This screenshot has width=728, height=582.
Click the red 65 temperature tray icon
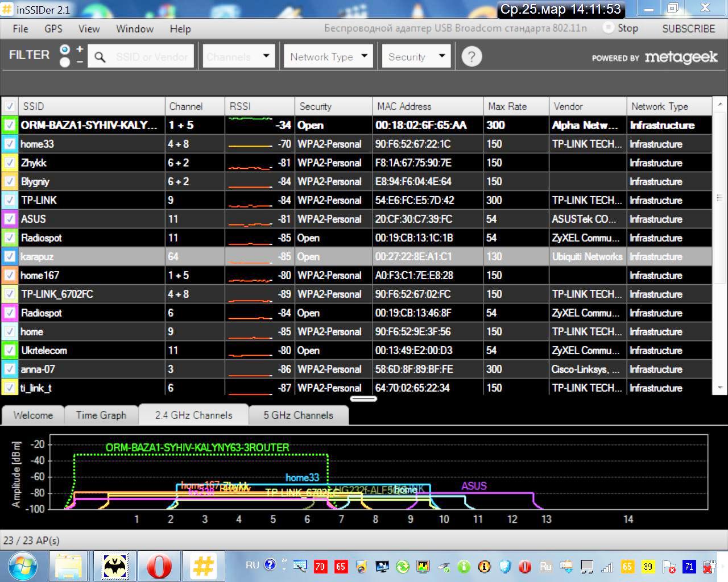[341, 566]
